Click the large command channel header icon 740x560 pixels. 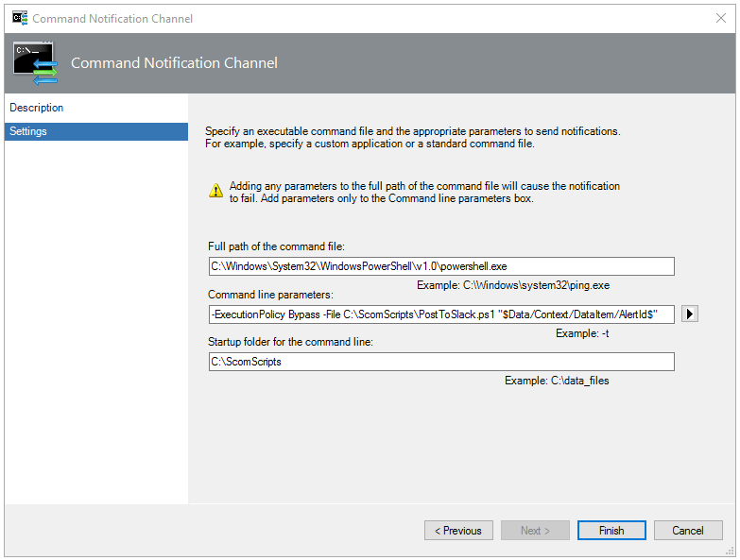(35, 63)
